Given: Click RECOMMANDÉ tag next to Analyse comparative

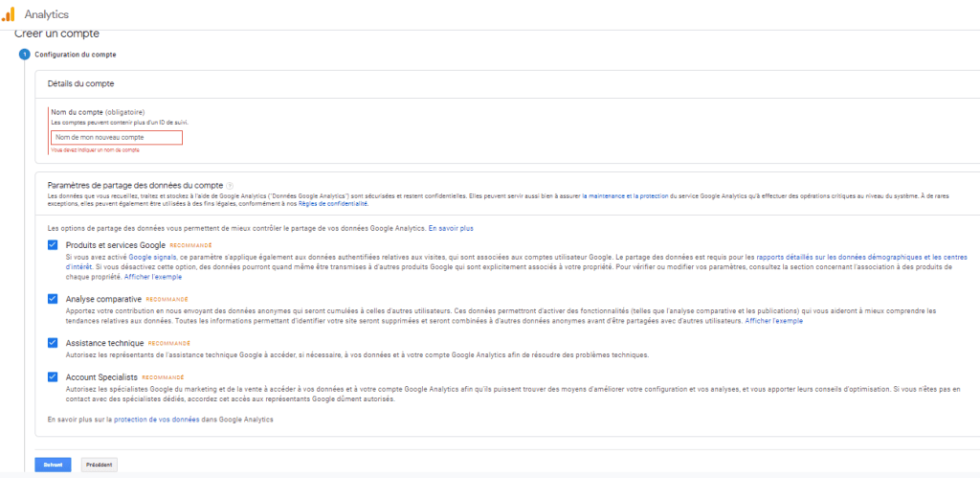Looking at the screenshot, I should (x=167, y=299).
